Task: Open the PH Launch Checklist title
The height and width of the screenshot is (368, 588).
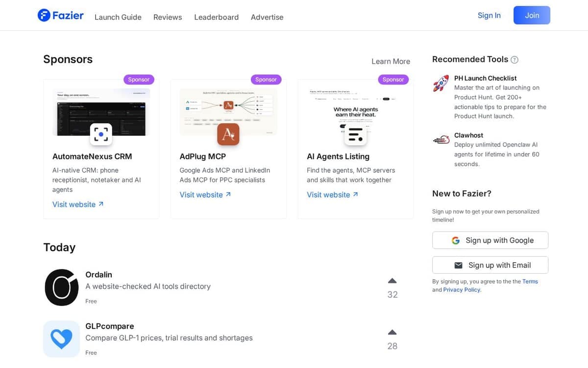Action: point(486,78)
